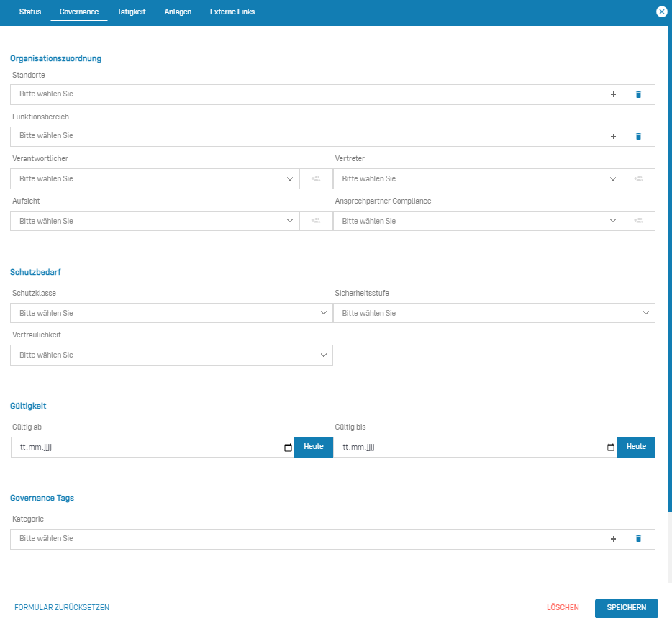Open the Vertraulichkeit dropdown
This screenshot has height=631, width=672.
[171, 355]
